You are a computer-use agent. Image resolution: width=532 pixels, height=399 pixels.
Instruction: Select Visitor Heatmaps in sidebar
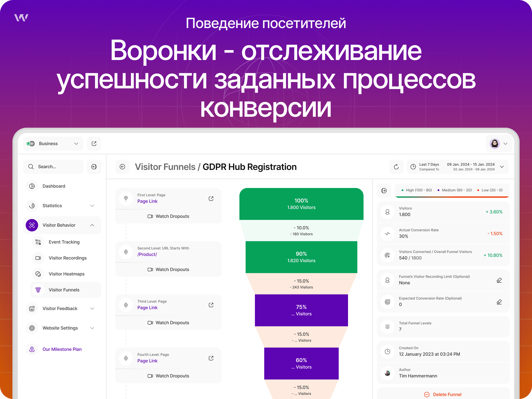[65, 274]
